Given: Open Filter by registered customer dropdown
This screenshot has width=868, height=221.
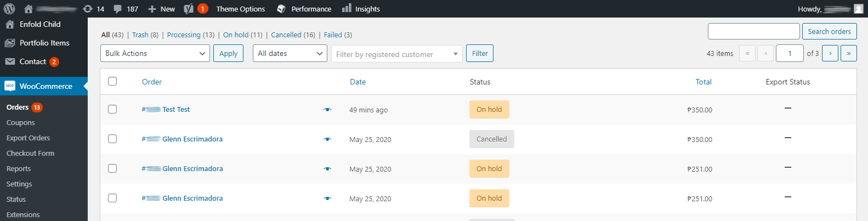Looking at the screenshot, I should click(396, 54).
